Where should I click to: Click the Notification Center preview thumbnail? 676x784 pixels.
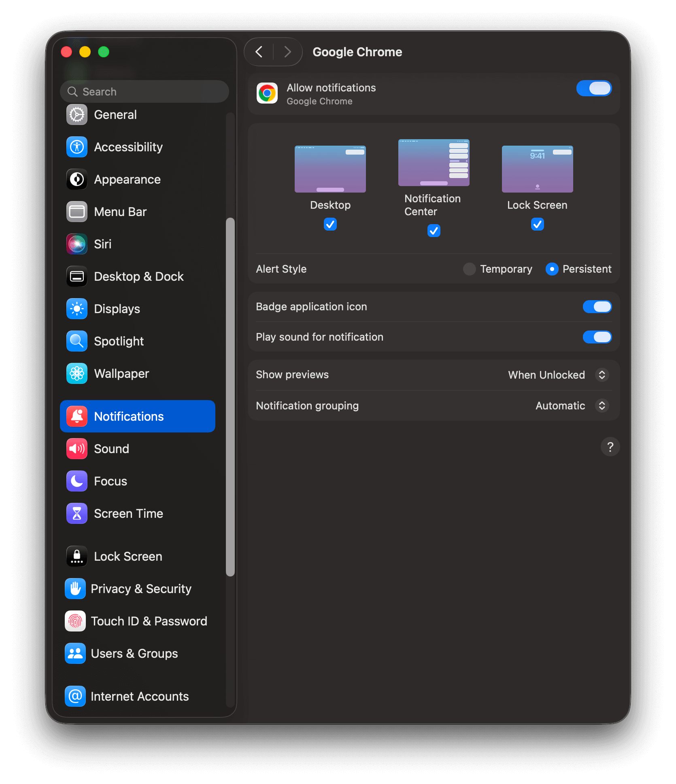pyautogui.click(x=434, y=163)
